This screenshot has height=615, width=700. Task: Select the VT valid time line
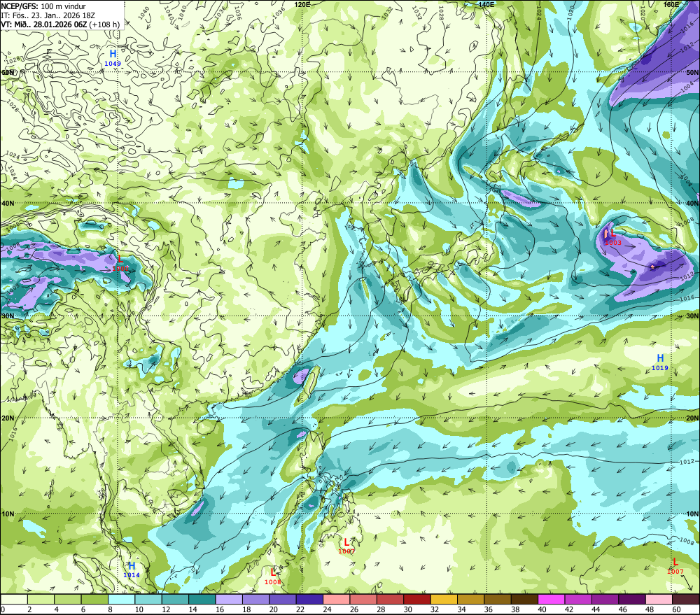coord(60,24)
